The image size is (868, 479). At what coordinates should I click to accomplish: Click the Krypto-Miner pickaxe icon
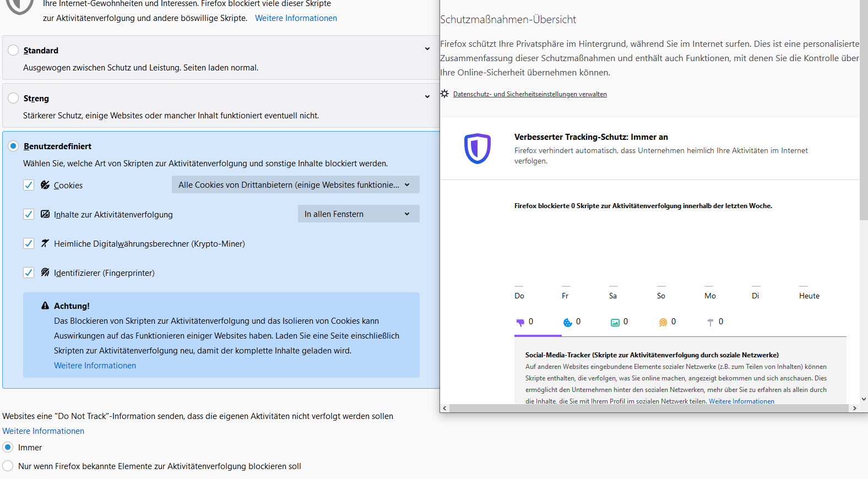(45, 243)
